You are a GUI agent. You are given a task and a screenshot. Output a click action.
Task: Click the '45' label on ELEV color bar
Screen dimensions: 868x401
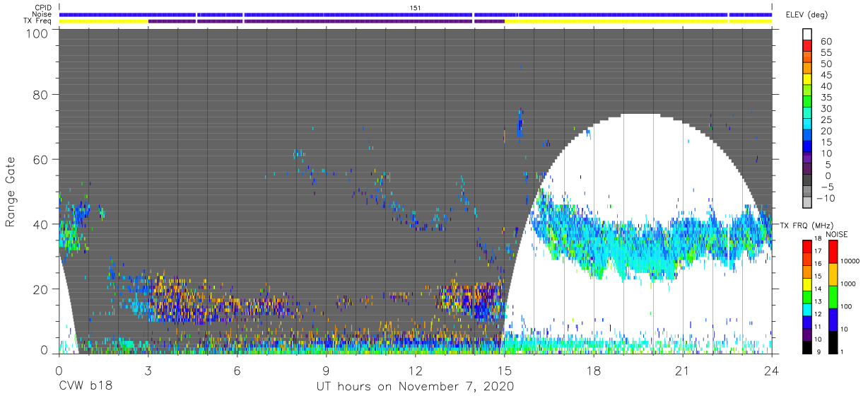[826, 75]
